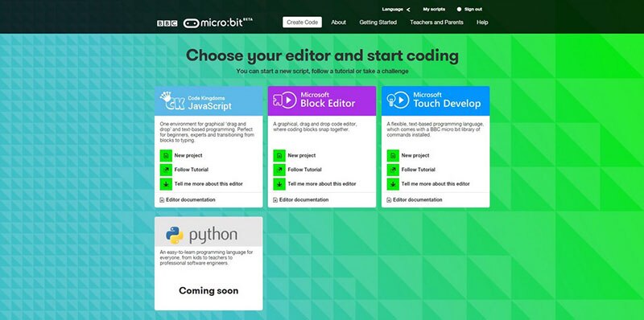Follow Tutorial for JavaScript editor
Image resolution: width=644 pixels, height=320 pixels.
click(x=192, y=170)
